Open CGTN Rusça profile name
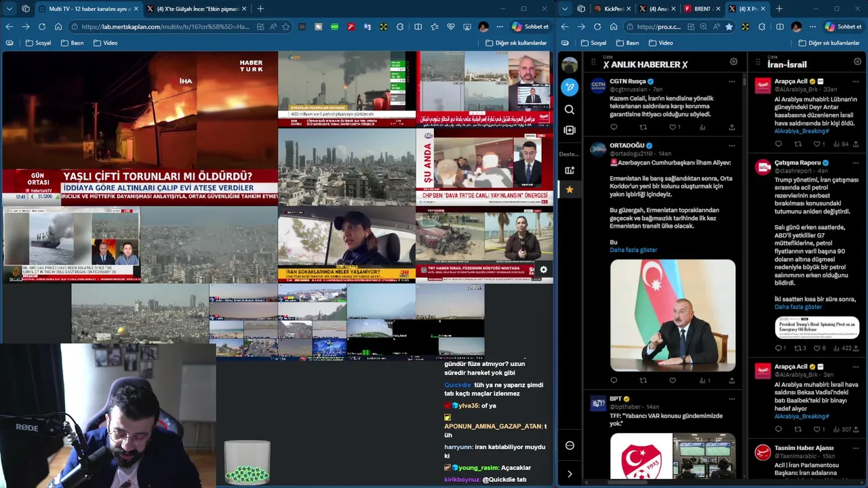868x488 pixels. [x=627, y=81]
